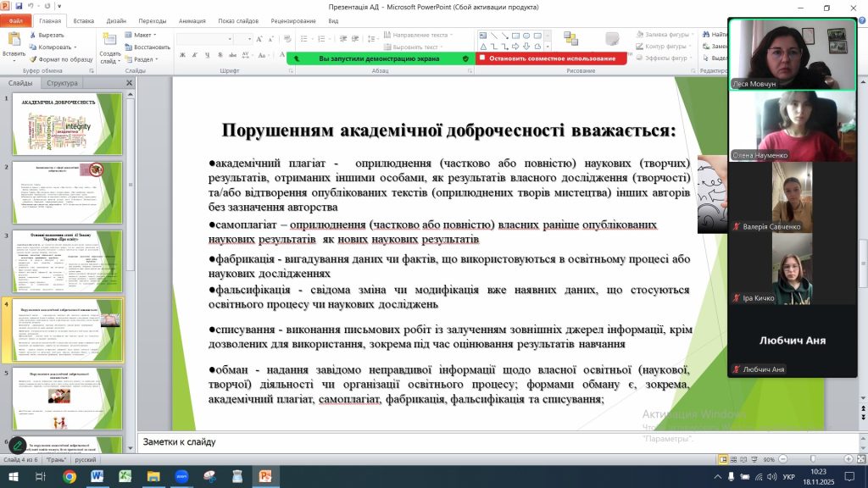Click Остановить совместное использование button
The image size is (868, 488).
coord(552,58)
